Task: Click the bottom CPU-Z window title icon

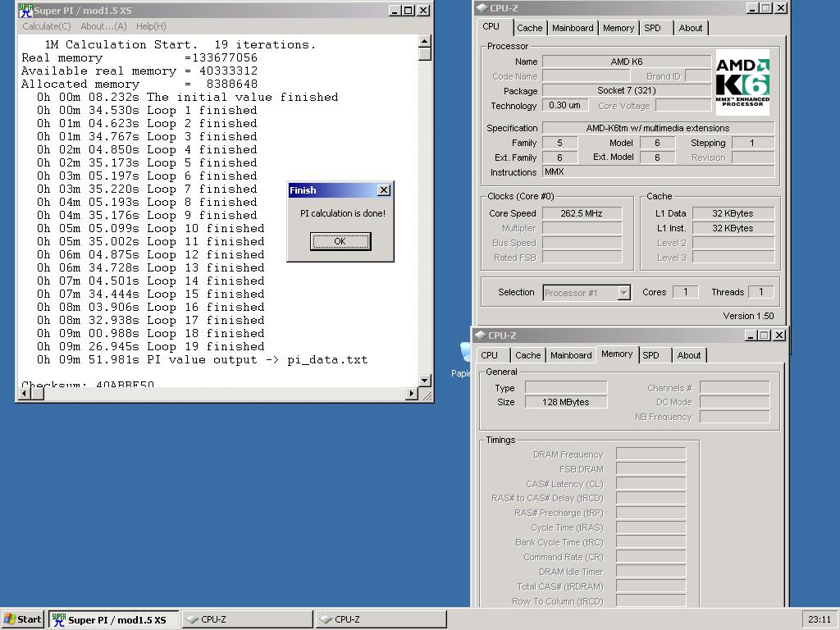Action: pyautogui.click(x=480, y=336)
